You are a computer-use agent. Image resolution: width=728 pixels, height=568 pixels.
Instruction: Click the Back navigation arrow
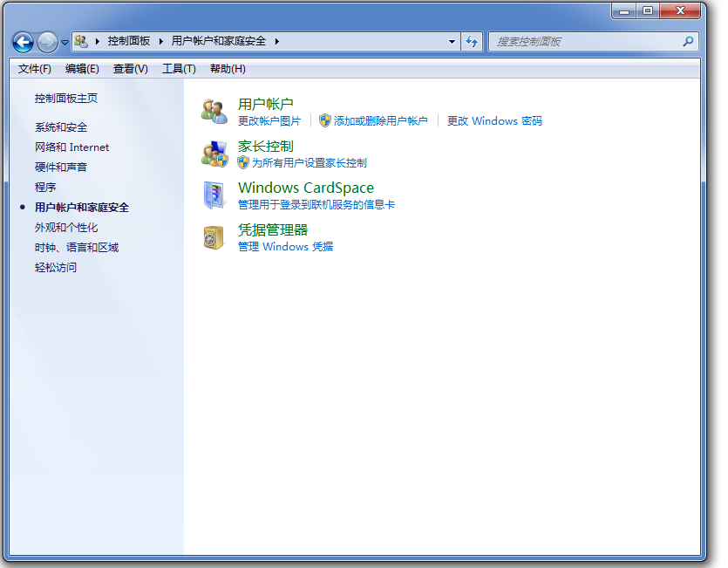click(23, 42)
